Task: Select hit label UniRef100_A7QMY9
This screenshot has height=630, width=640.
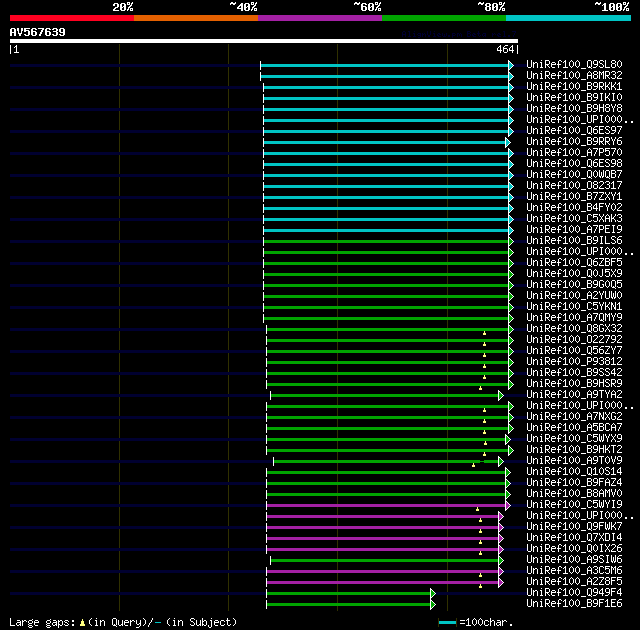Action: coord(574,317)
